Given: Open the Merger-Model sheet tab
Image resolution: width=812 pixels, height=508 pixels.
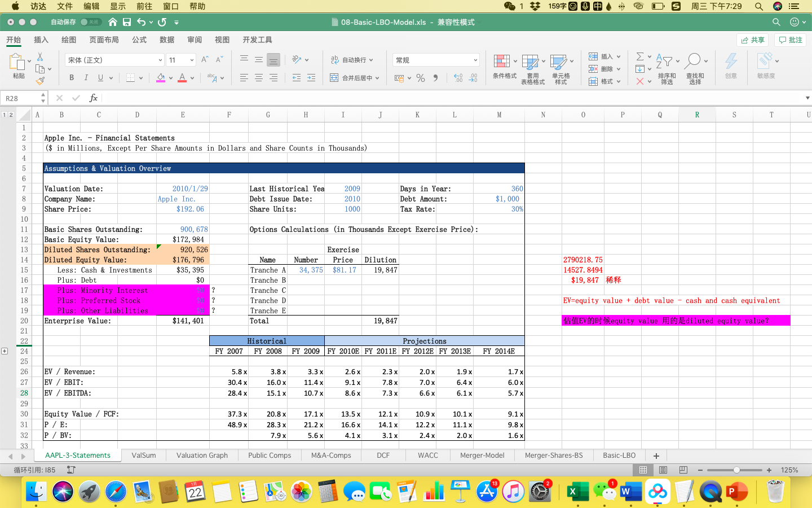Looking at the screenshot, I should pos(482,456).
